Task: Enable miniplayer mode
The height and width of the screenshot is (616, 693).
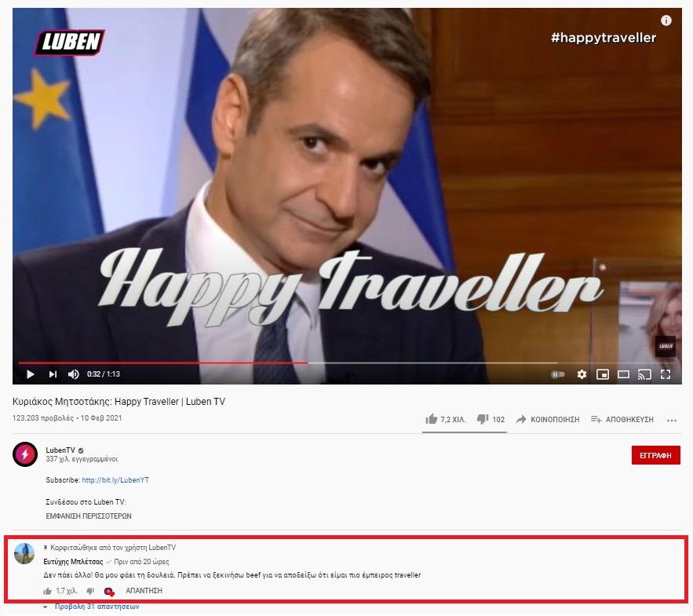Action: tap(603, 374)
